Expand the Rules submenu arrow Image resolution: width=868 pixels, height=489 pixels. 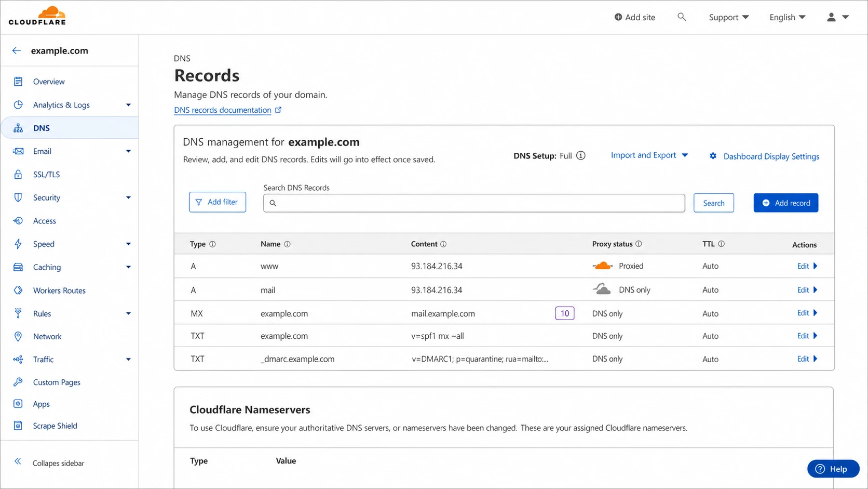[128, 313]
